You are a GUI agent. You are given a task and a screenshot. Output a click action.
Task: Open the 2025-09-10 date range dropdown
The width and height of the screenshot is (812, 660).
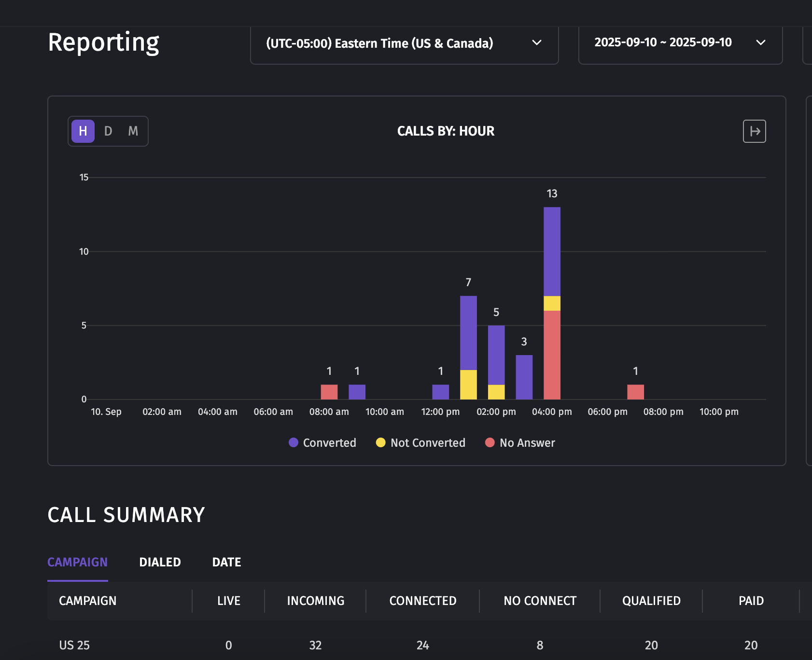[680, 43]
